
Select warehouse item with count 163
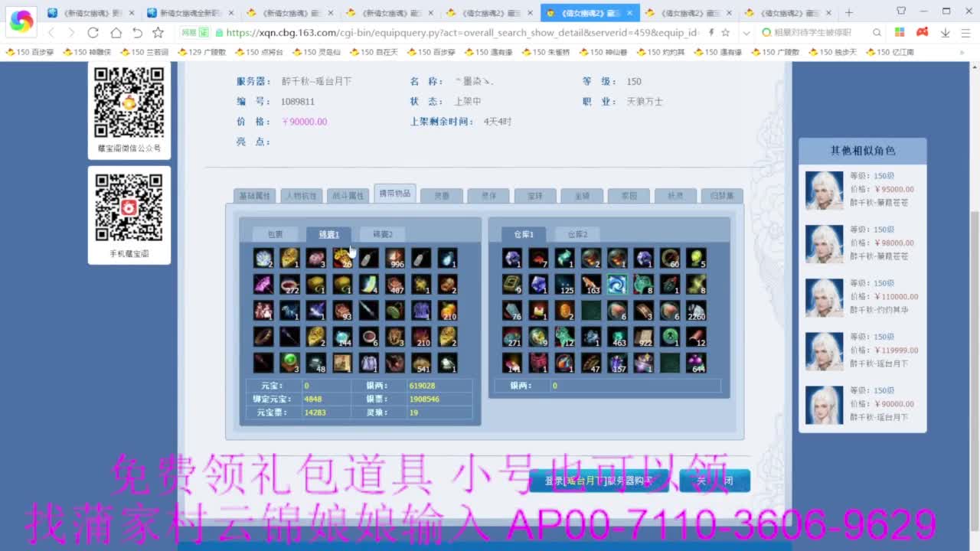pos(591,285)
